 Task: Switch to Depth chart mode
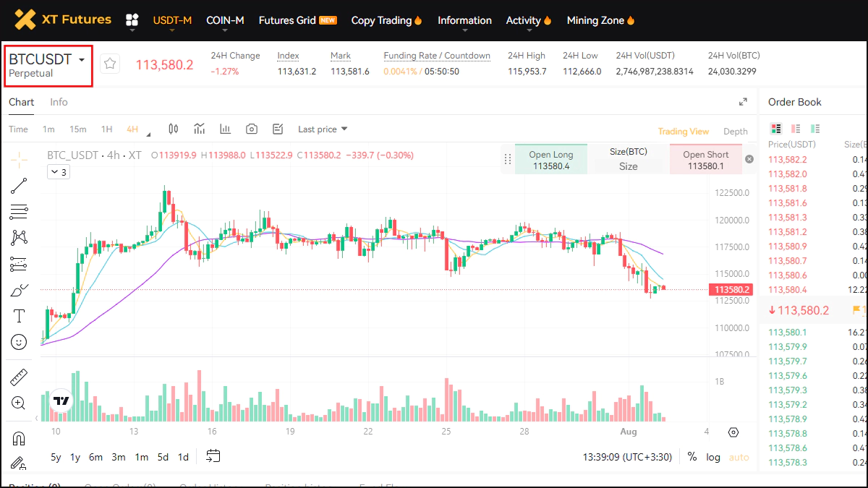736,132
